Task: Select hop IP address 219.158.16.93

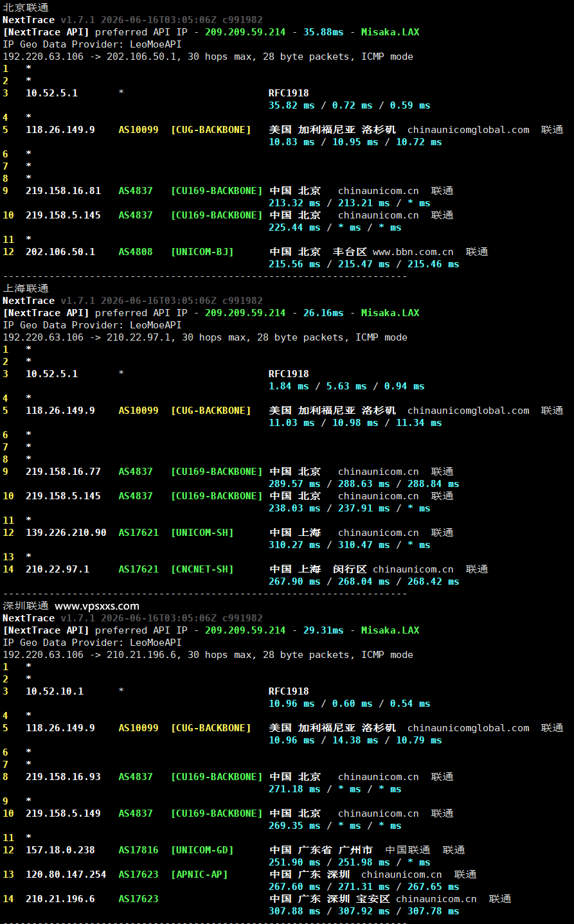Action: click(63, 777)
